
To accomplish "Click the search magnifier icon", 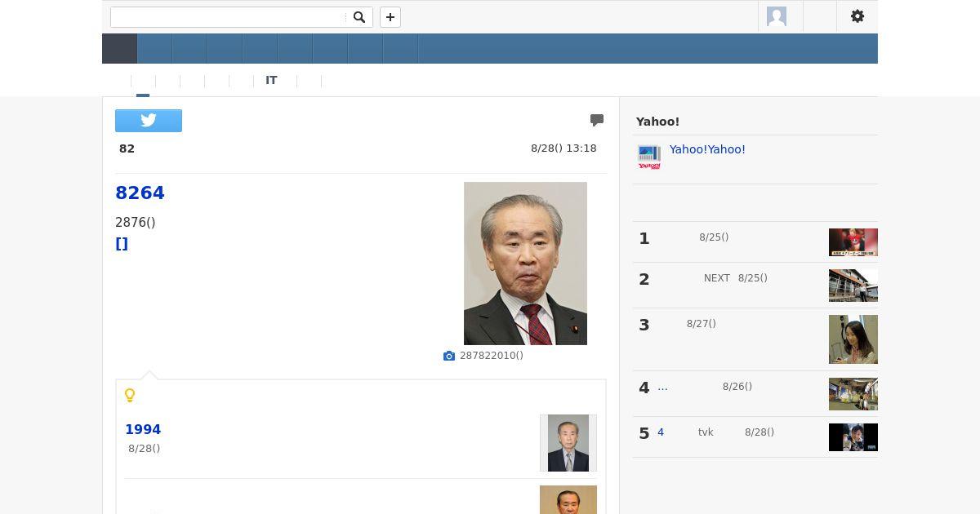I will [x=359, y=17].
